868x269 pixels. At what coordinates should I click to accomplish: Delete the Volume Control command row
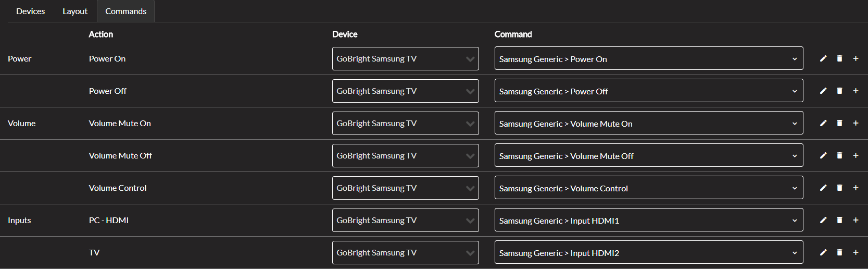(839, 188)
